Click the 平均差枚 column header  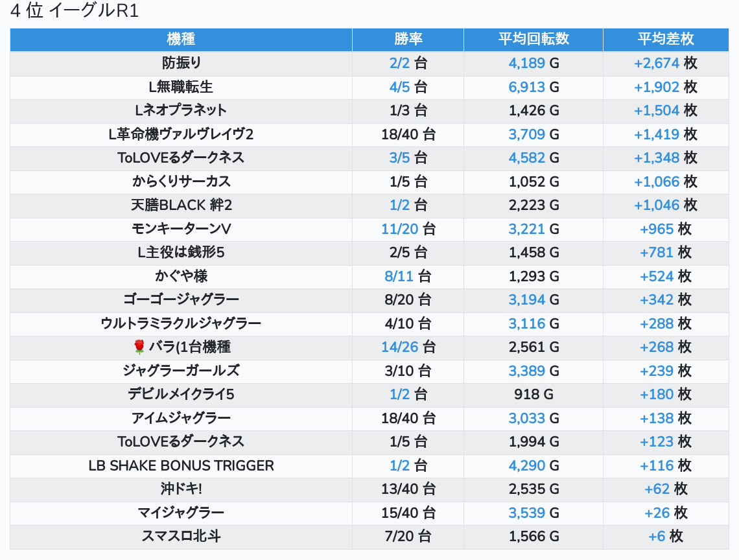point(665,39)
